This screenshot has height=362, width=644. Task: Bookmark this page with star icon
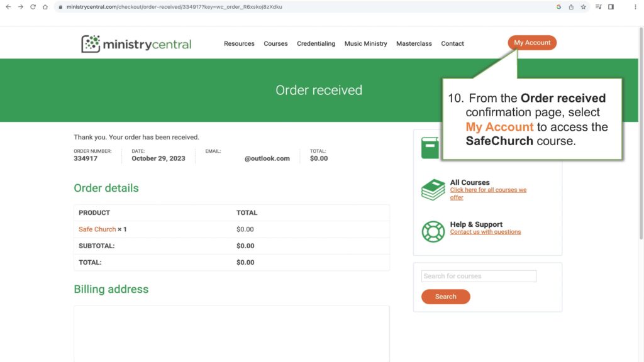[583, 6]
